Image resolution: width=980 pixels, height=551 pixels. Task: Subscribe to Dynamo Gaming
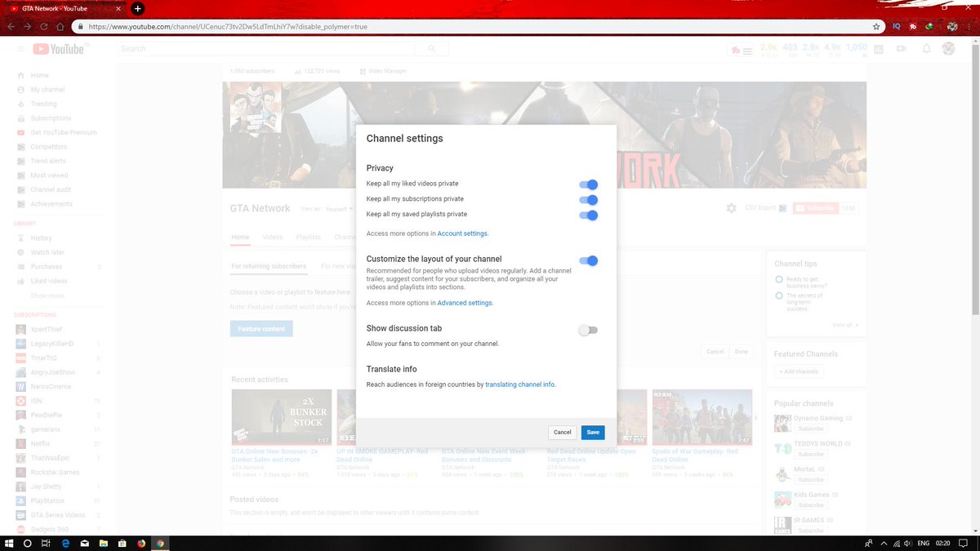(810, 429)
